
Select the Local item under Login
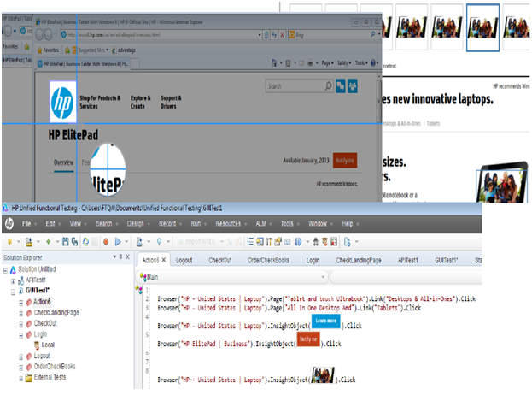[x=48, y=345]
